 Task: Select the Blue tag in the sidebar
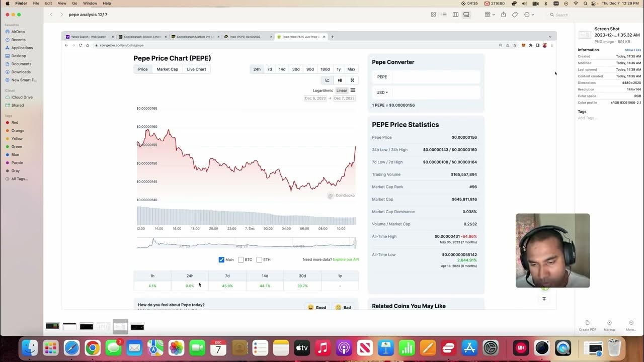[15, 154]
